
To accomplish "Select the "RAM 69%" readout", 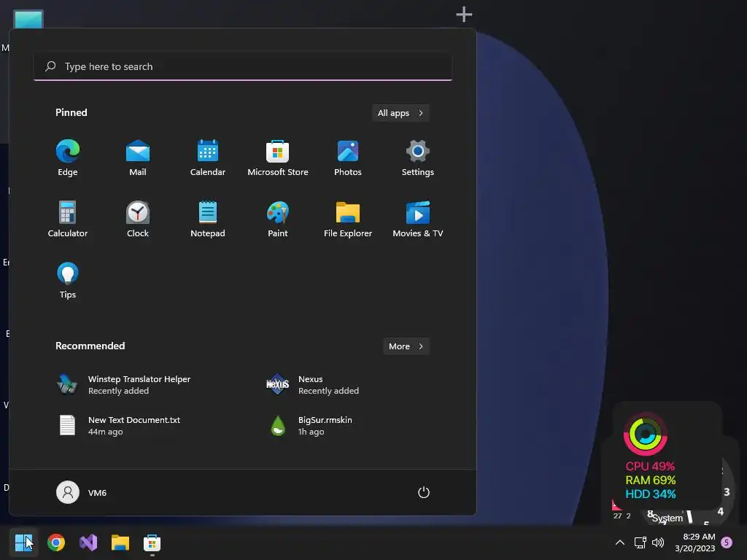I will point(650,480).
